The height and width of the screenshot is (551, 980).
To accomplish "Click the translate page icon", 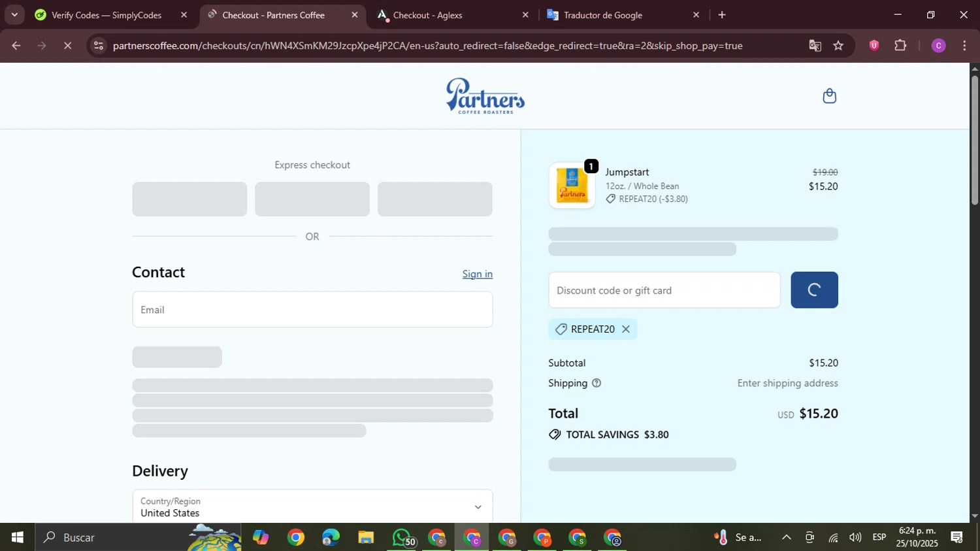I will [x=815, y=46].
